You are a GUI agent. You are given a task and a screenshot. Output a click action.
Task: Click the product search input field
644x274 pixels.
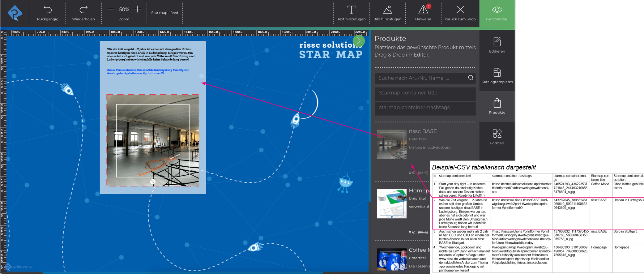(x=420, y=78)
